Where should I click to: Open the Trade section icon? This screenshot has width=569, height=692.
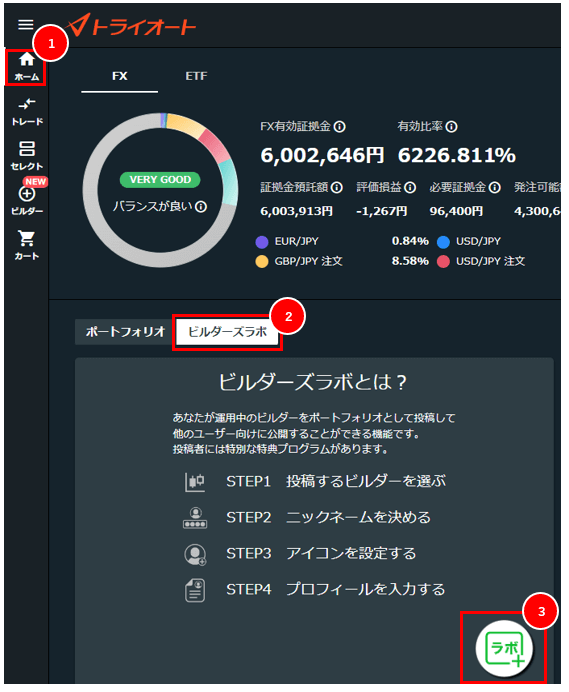point(27,112)
